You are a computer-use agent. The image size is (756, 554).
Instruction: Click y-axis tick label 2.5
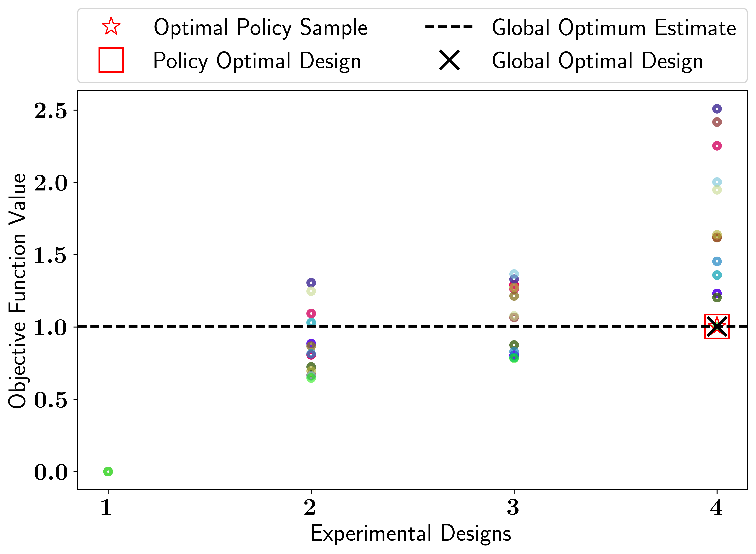coord(51,111)
